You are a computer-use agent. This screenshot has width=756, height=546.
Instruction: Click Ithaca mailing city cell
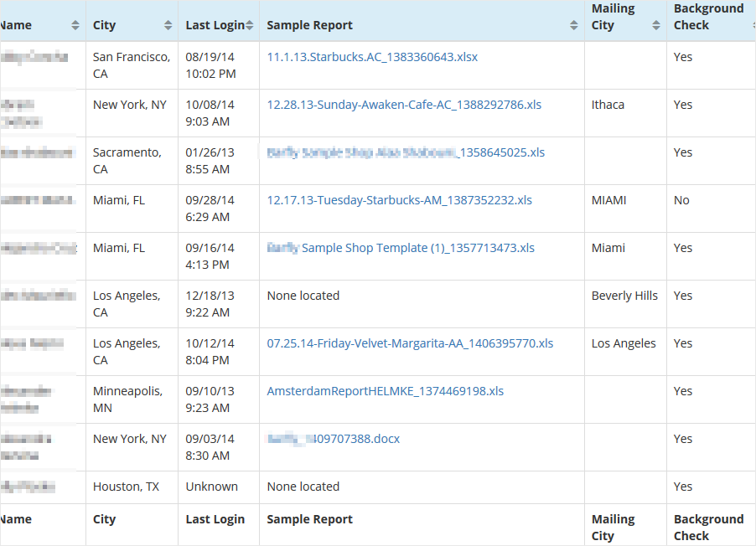coord(608,105)
